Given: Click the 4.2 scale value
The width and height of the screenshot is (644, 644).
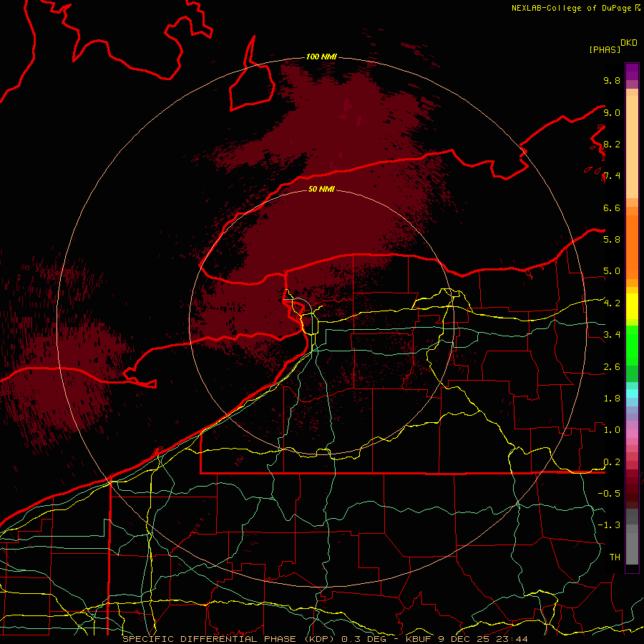Looking at the screenshot, I should coord(612,303).
